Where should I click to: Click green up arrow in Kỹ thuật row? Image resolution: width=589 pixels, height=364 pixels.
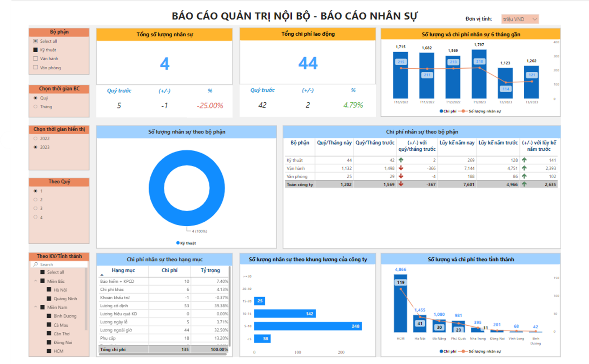pos(401,160)
